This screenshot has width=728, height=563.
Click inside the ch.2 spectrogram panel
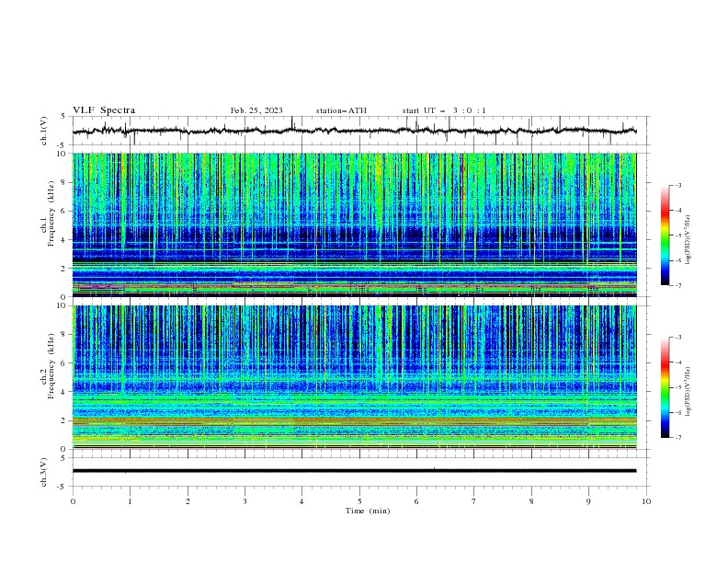pyautogui.click(x=354, y=377)
